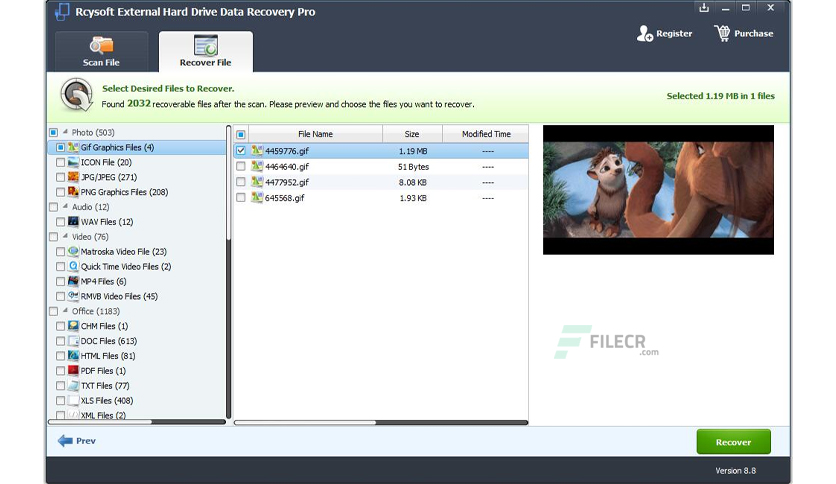Click the PDF Files icon
The height and width of the screenshot is (484, 836).
[x=73, y=371]
